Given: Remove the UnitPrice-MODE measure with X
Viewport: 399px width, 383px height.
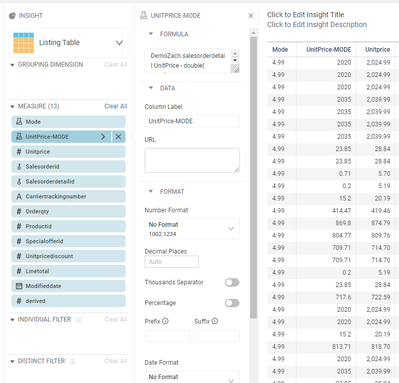Looking at the screenshot, I should [118, 137].
